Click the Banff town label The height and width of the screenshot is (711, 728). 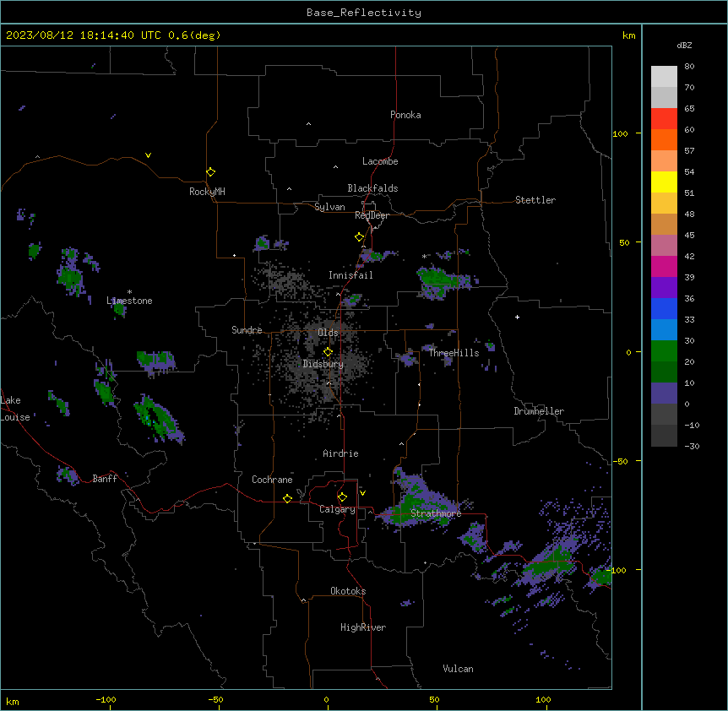coord(105,479)
